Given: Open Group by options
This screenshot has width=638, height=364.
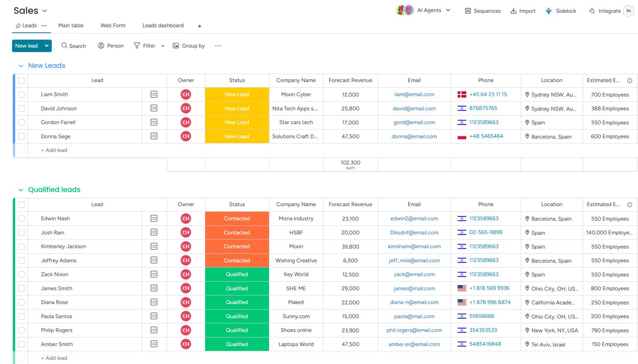Looking at the screenshot, I should pos(189,46).
